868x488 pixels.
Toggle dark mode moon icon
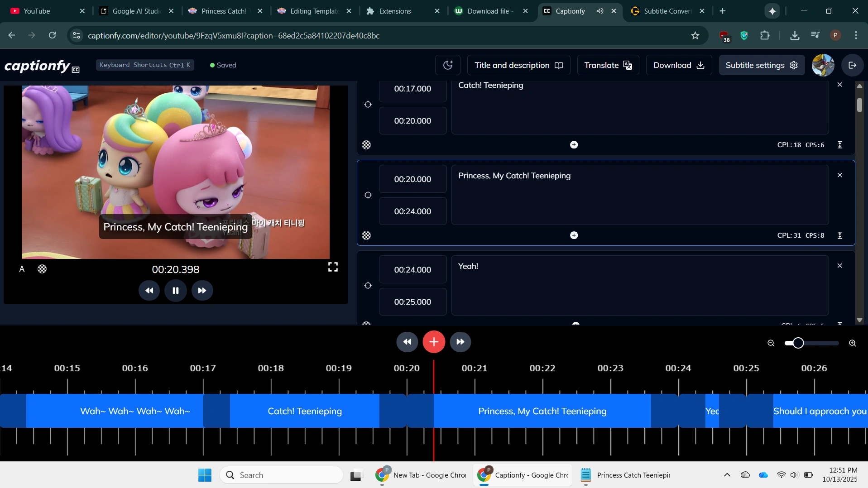tap(447, 65)
